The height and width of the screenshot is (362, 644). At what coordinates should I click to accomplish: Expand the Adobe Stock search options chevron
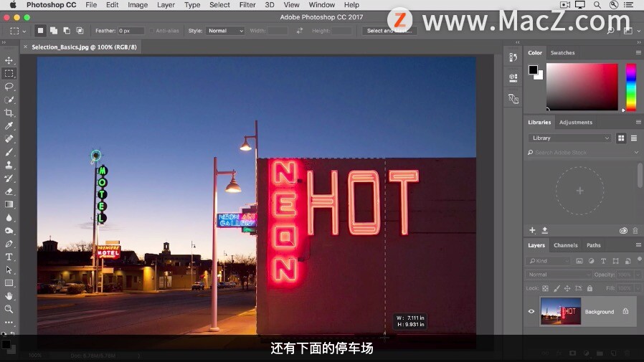(636, 152)
